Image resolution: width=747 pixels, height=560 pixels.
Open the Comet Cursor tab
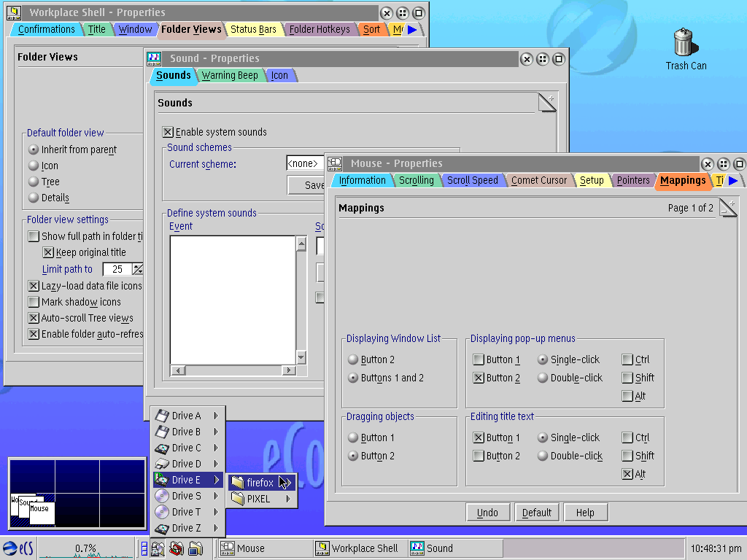[x=539, y=181]
